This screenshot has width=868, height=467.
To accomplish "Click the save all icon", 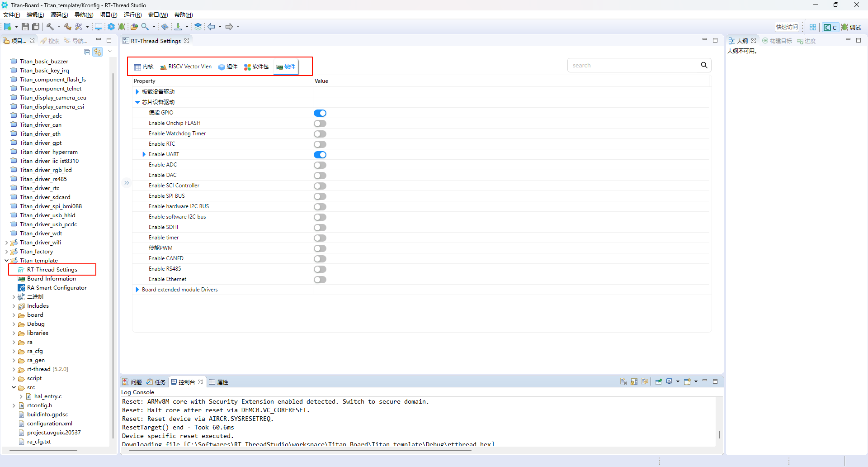I will click(x=36, y=27).
